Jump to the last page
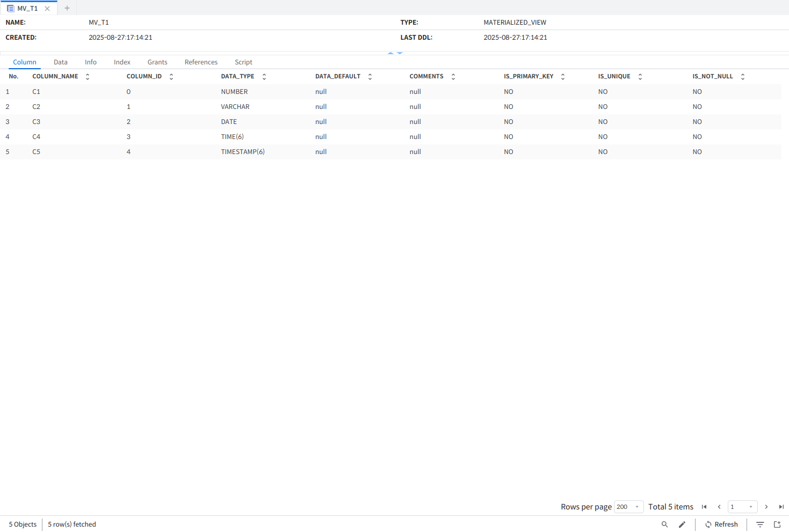 (781, 507)
